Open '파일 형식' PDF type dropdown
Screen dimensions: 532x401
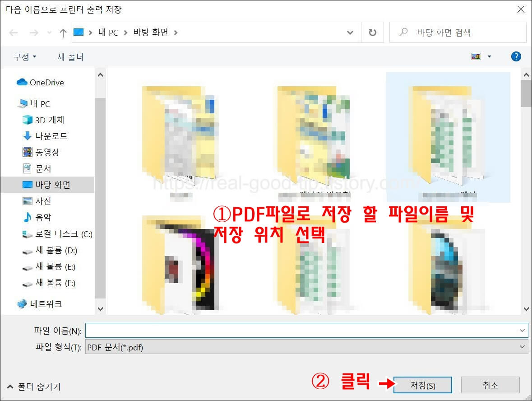click(x=307, y=347)
